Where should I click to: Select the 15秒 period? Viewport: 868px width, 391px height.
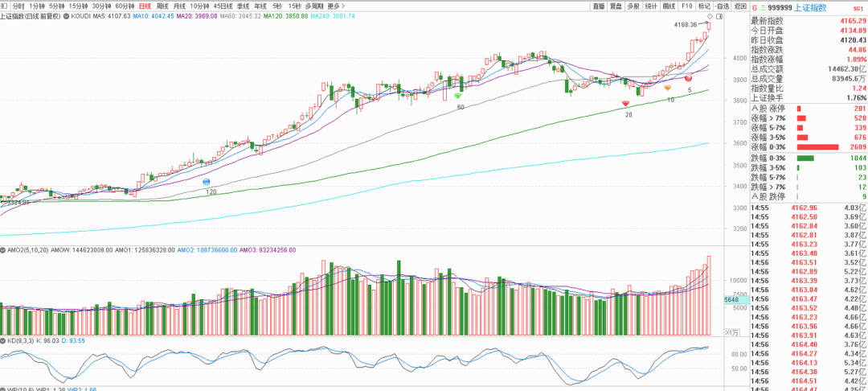point(294,6)
